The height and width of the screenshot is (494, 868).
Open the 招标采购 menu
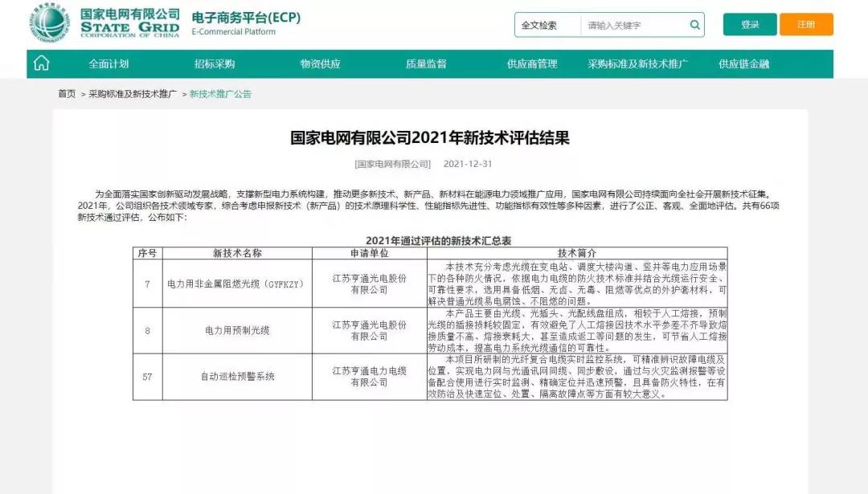215,64
